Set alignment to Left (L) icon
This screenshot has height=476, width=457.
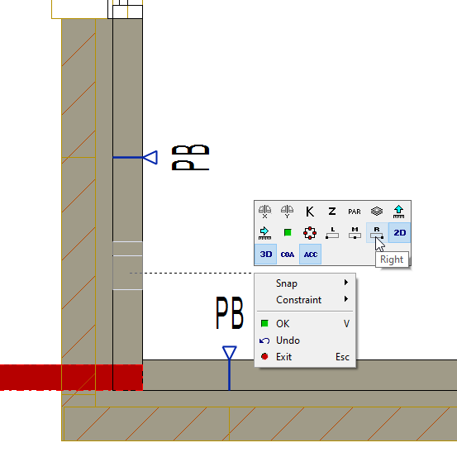(x=332, y=233)
